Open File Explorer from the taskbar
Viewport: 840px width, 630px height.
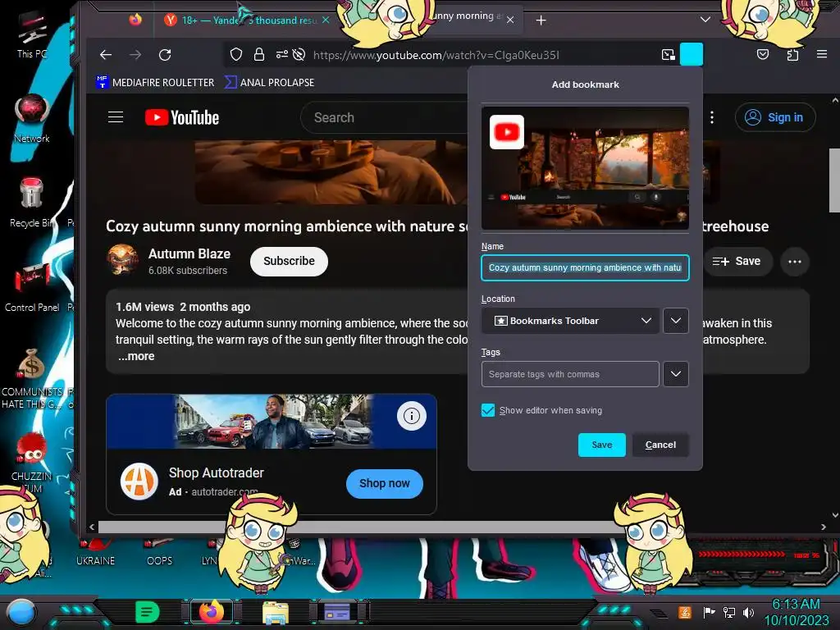[276, 612]
